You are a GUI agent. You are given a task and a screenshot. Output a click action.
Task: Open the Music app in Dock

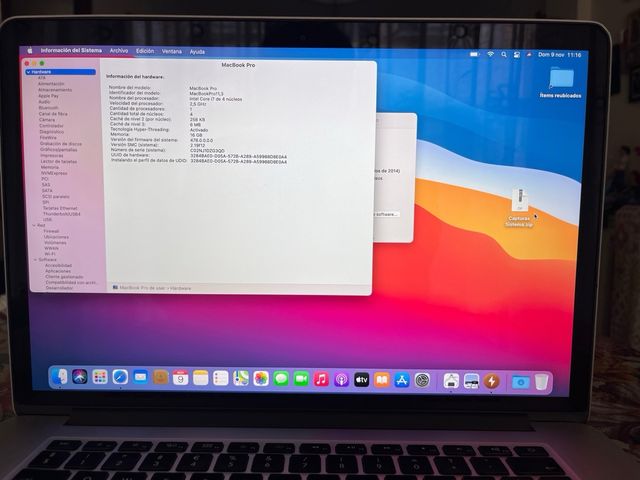pyautogui.click(x=321, y=379)
